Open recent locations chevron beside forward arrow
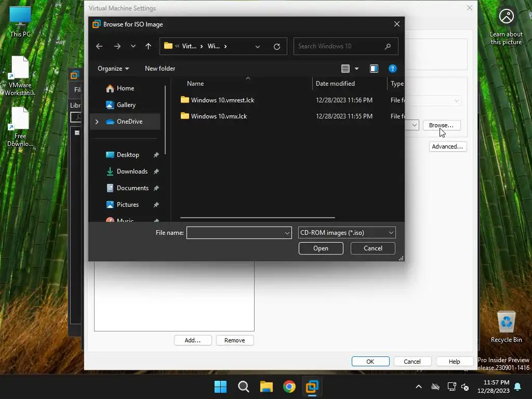The image size is (532, 399). point(133,46)
